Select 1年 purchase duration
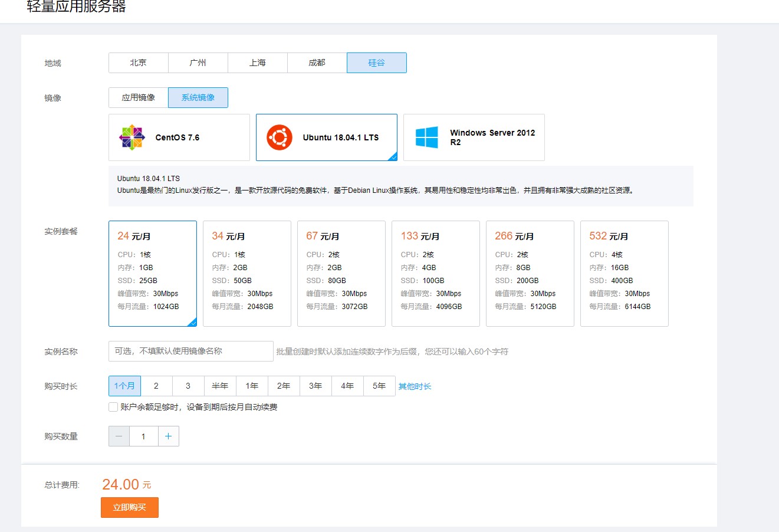The image size is (779, 532). pyautogui.click(x=252, y=386)
